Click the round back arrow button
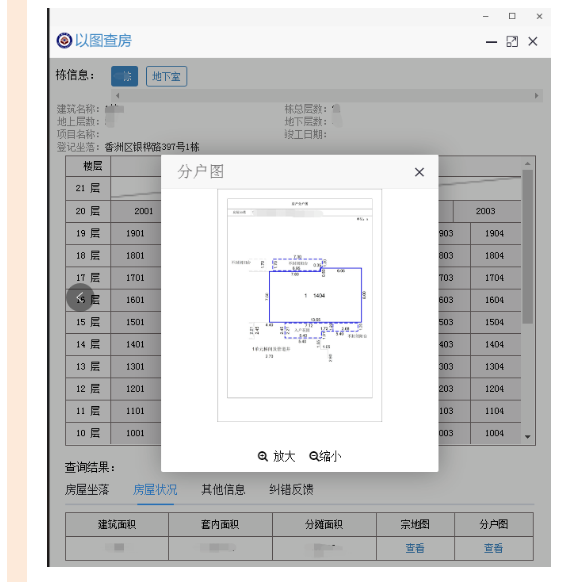The height and width of the screenshot is (585, 565). [80, 297]
